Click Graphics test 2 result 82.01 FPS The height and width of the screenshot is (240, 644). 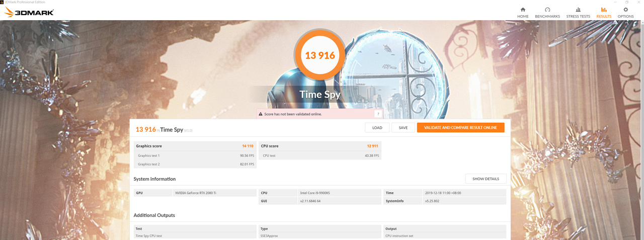247,164
